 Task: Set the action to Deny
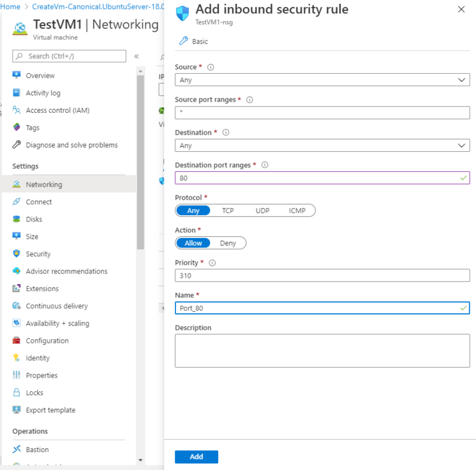coord(228,243)
